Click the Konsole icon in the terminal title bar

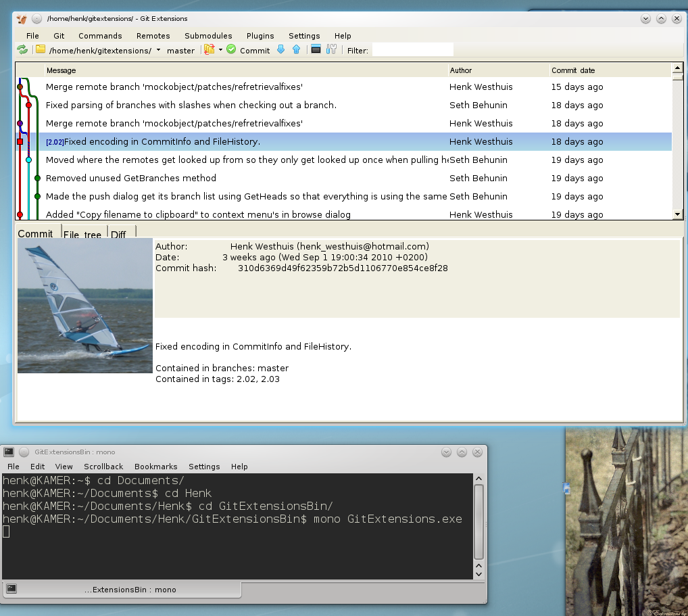tap(9, 452)
